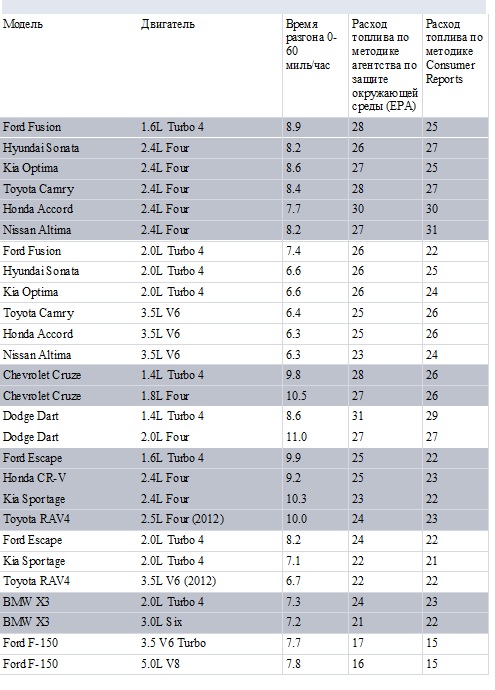The width and height of the screenshot is (495, 690).
Task: Click the Hyundai Sonata 2.0L Turbo 4 row
Action: (x=244, y=271)
